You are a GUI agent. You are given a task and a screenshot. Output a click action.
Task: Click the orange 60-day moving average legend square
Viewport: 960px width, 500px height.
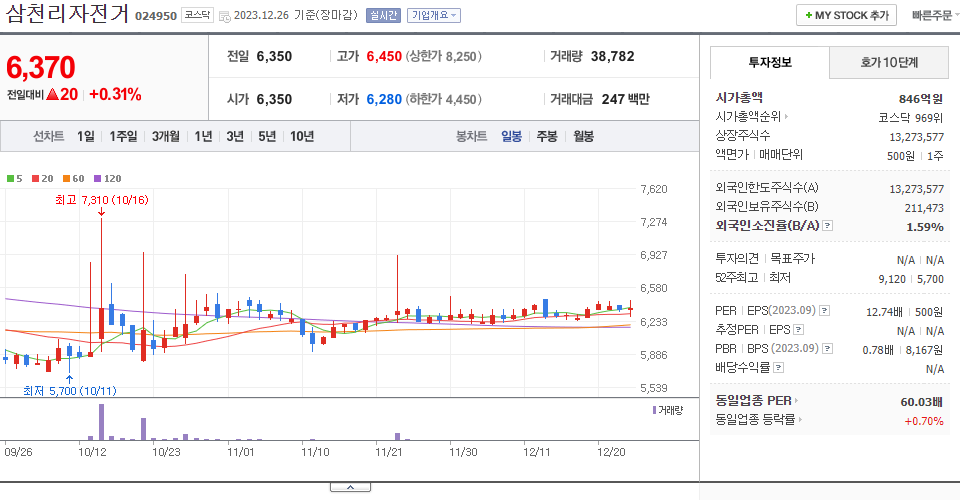pyautogui.click(x=66, y=179)
